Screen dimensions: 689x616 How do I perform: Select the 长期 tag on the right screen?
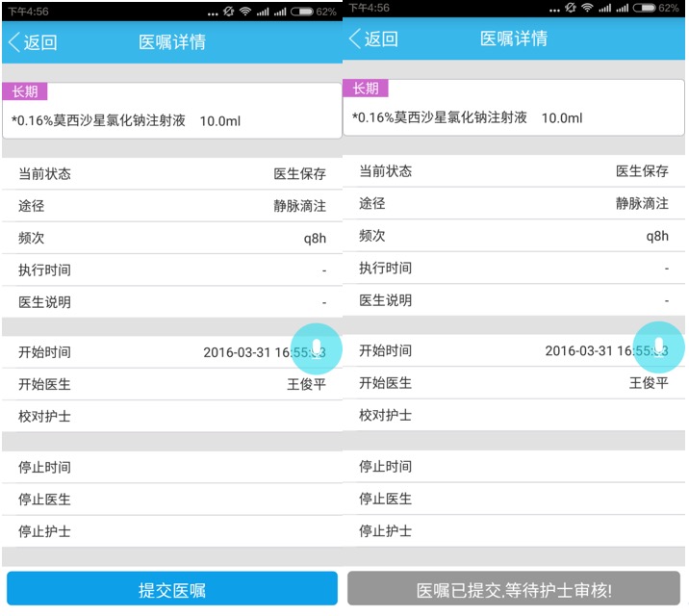366,89
